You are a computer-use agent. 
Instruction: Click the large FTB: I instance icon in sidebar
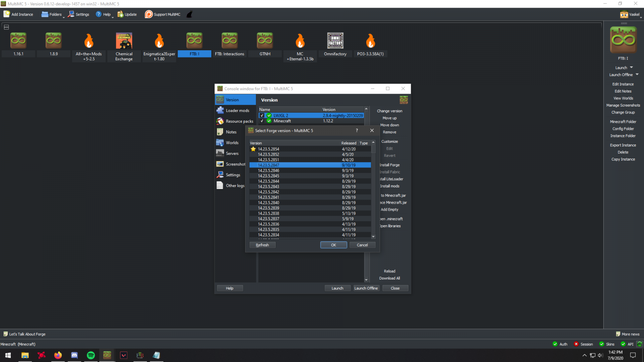pos(623,39)
